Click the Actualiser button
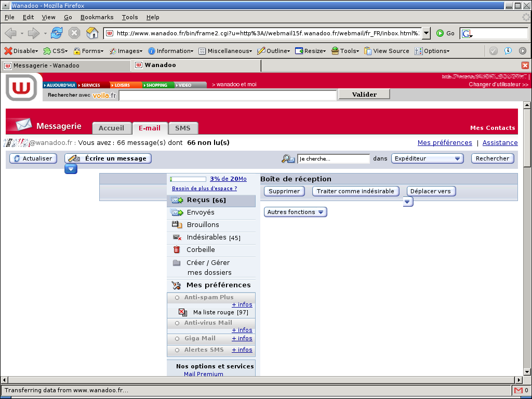 (33, 158)
